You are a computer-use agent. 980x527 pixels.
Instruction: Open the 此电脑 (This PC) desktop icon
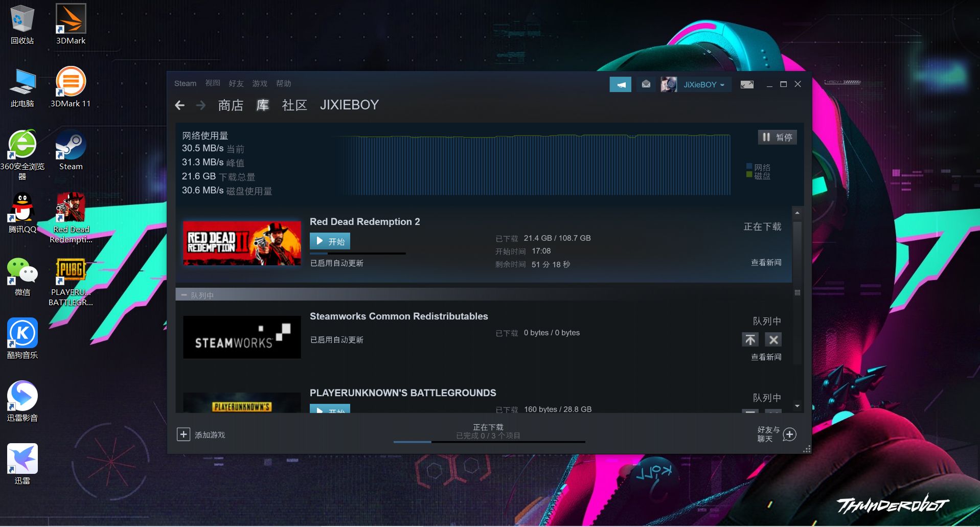[x=22, y=87]
